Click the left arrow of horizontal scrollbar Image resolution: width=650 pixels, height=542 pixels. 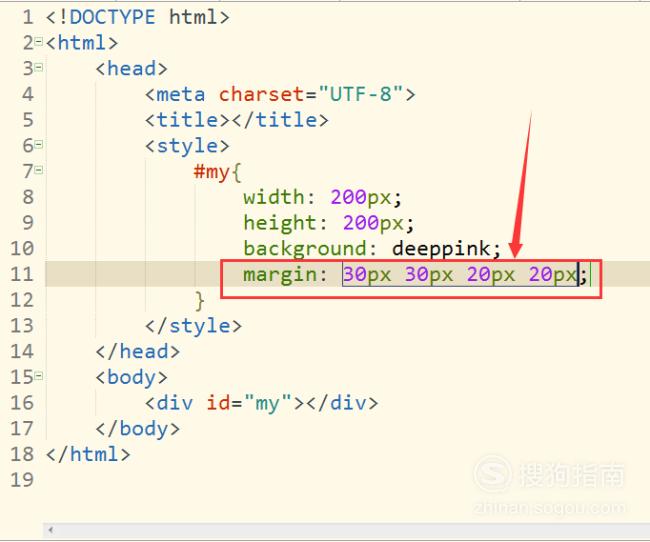click(51, 530)
